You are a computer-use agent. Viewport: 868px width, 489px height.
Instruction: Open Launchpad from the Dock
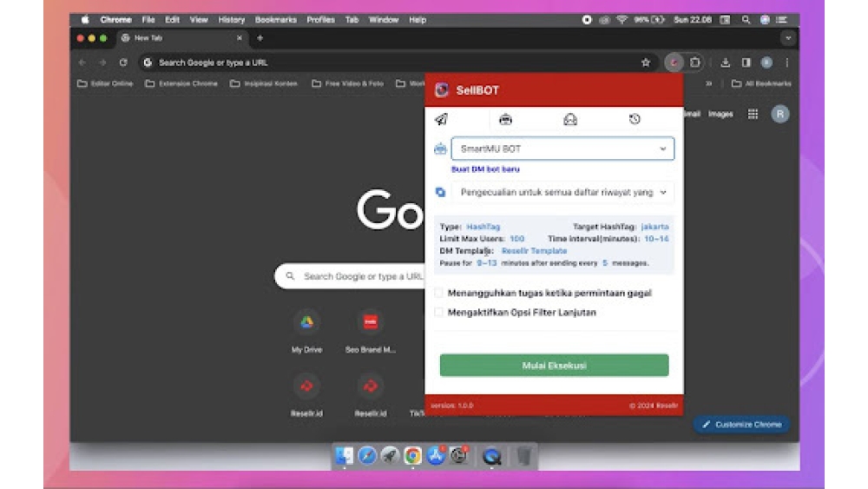(390, 456)
